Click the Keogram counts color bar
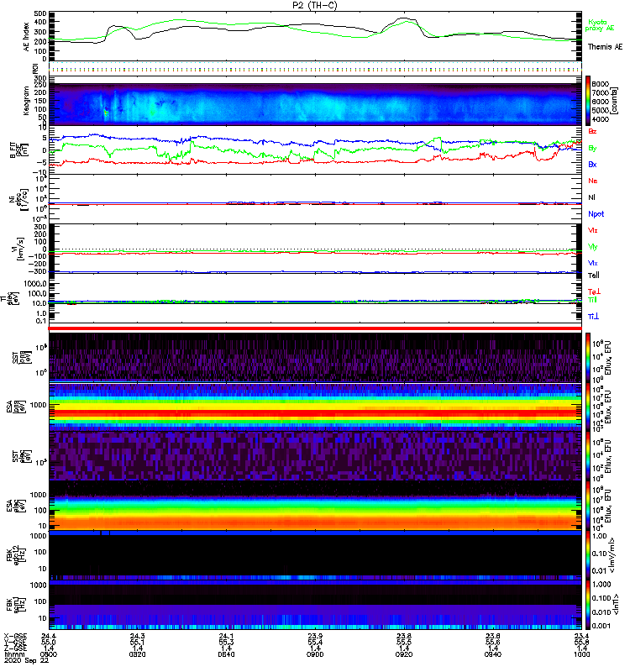Screen dimensions: 630x672 (x=588, y=101)
